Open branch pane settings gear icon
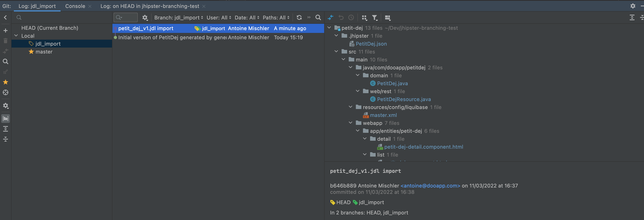The height and width of the screenshot is (220, 644). click(6, 106)
